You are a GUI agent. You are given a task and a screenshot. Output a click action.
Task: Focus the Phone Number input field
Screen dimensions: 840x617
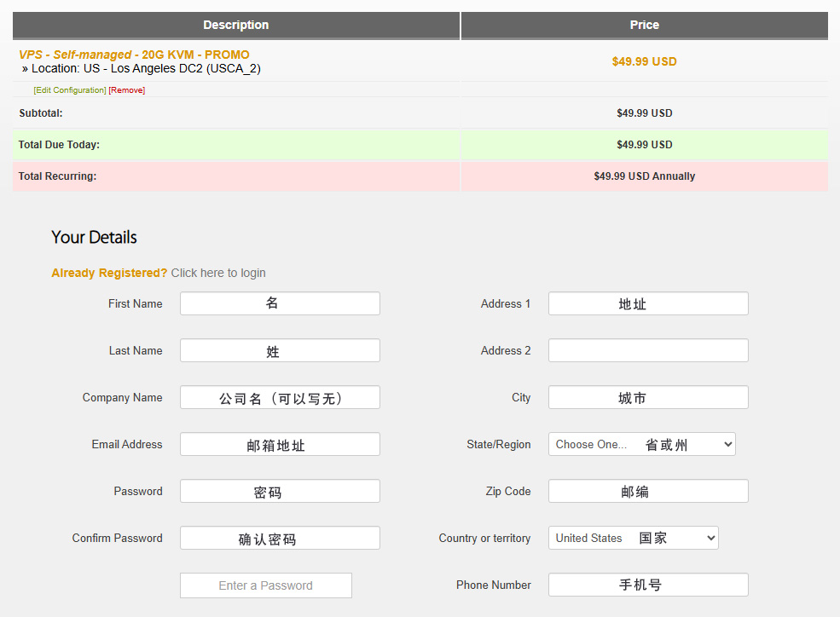[x=648, y=585]
